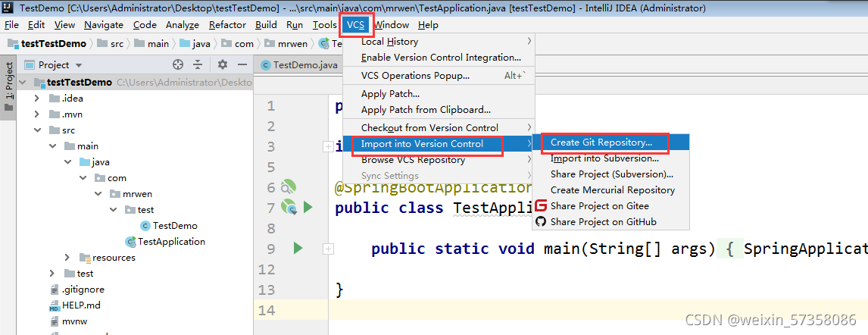Viewport: 868px width, 335px height.
Task: Open Local History submenu
Action: coord(439,42)
